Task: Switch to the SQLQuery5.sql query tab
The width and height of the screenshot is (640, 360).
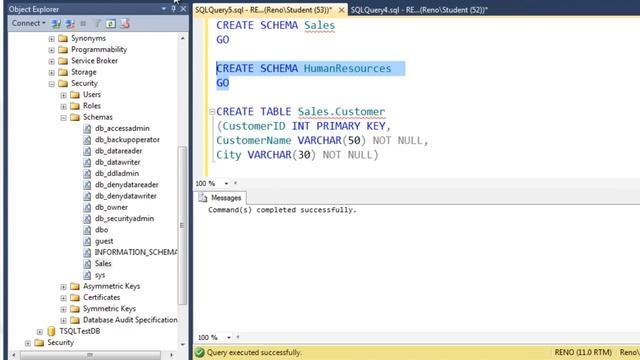Action: click(x=264, y=10)
